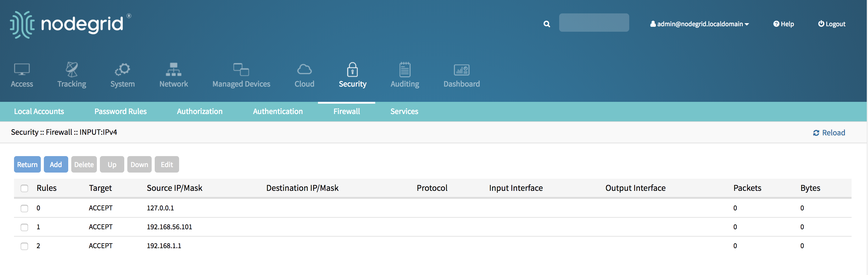Click source IP 192.168.56.101
This screenshot has width=868, height=275.
[x=170, y=227]
